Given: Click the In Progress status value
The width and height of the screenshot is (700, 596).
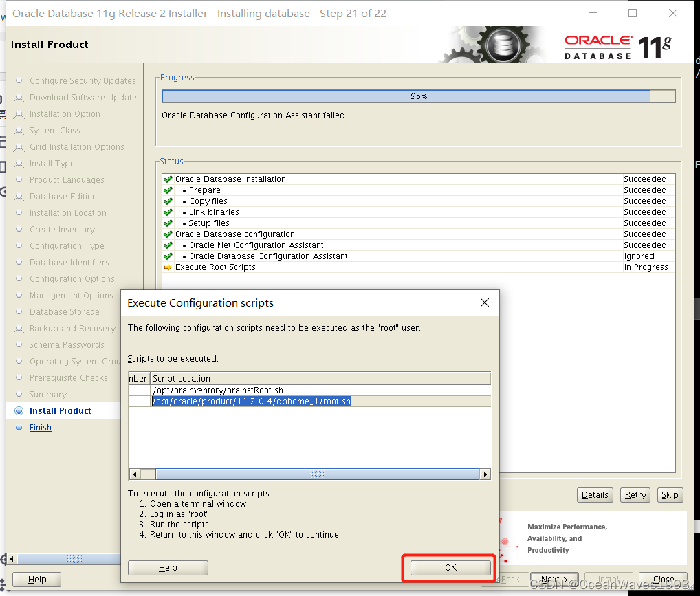Looking at the screenshot, I should (646, 267).
